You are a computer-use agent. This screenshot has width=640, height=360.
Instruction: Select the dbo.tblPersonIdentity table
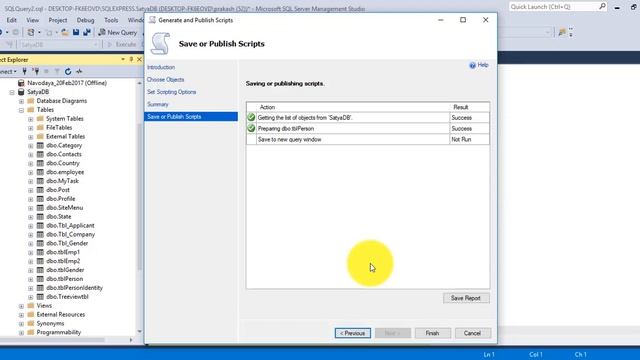tap(74, 288)
